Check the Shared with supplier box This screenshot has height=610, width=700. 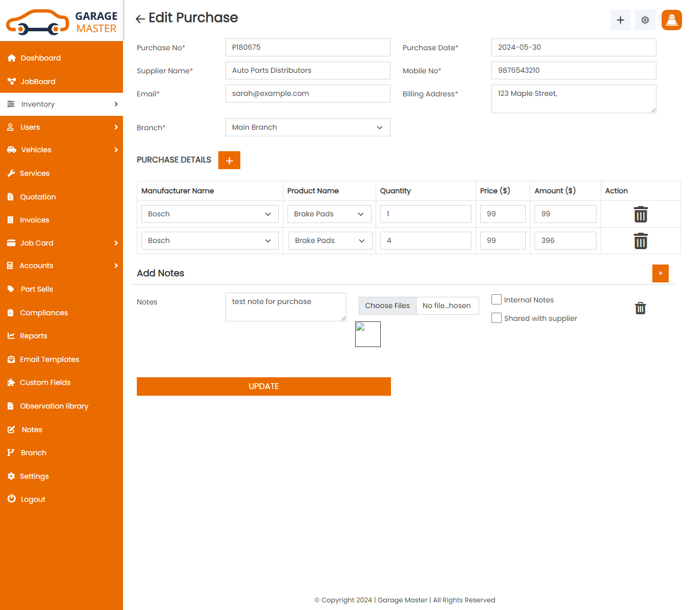496,318
